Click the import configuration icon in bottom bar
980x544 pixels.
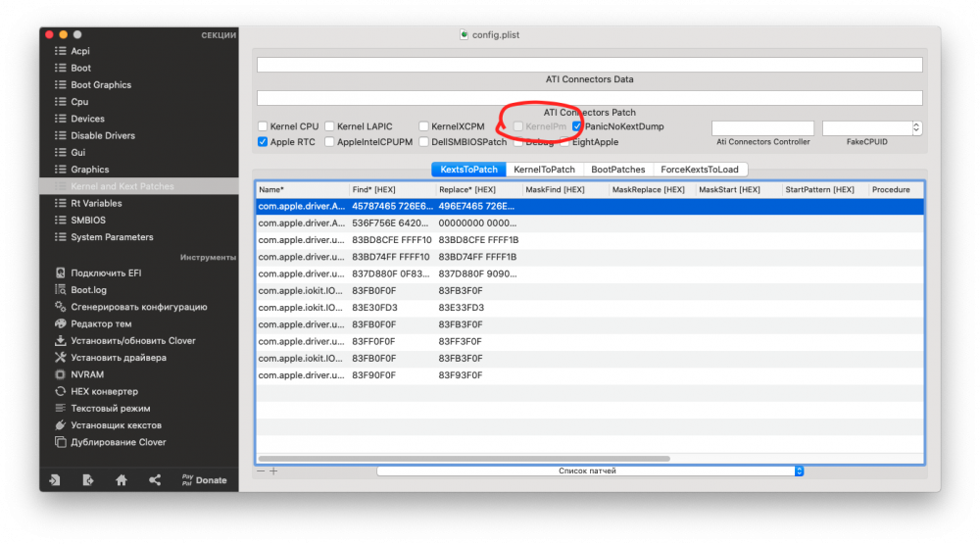tap(55, 479)
